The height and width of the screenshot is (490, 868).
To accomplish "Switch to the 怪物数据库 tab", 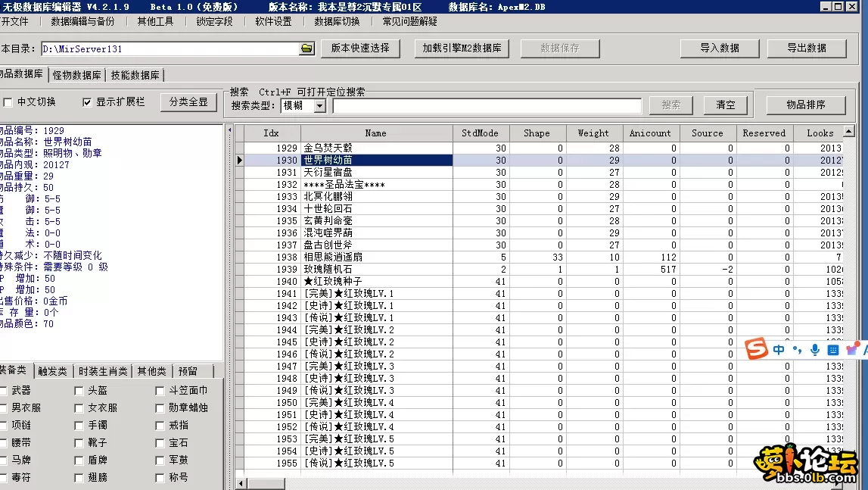I will click(x=77, y=75).
